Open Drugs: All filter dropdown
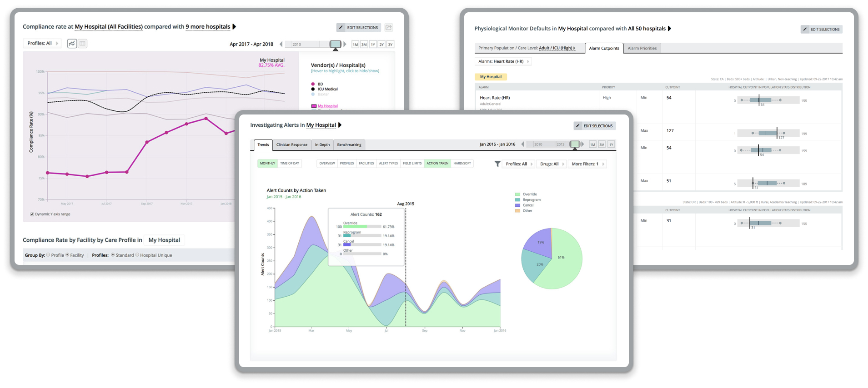 pos(552,164)
